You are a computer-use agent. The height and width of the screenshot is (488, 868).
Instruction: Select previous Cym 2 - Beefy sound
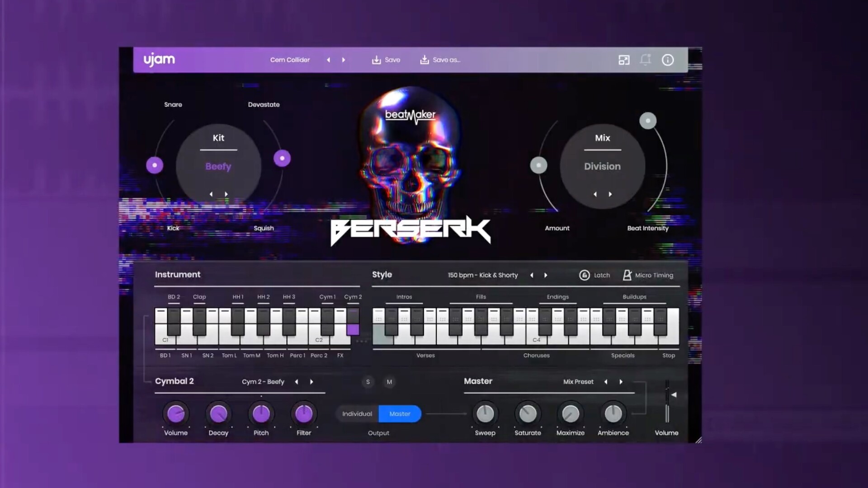coord(297,382)
